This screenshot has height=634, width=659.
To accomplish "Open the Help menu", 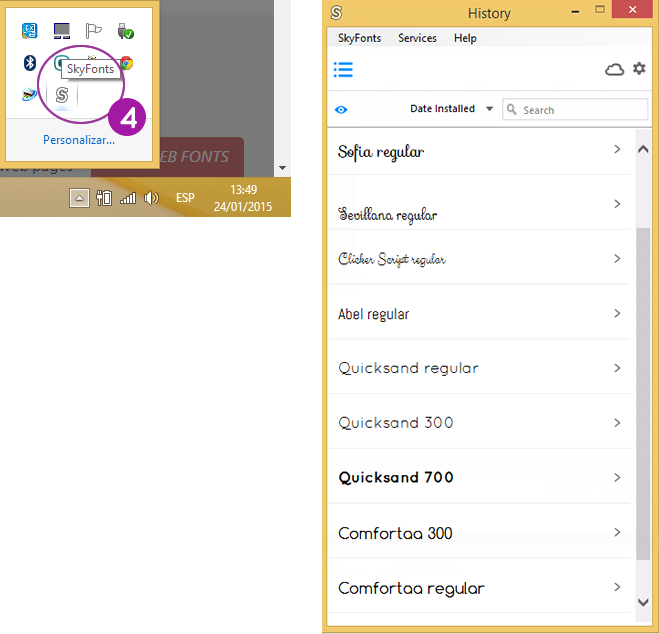I will tap(465, 38).
